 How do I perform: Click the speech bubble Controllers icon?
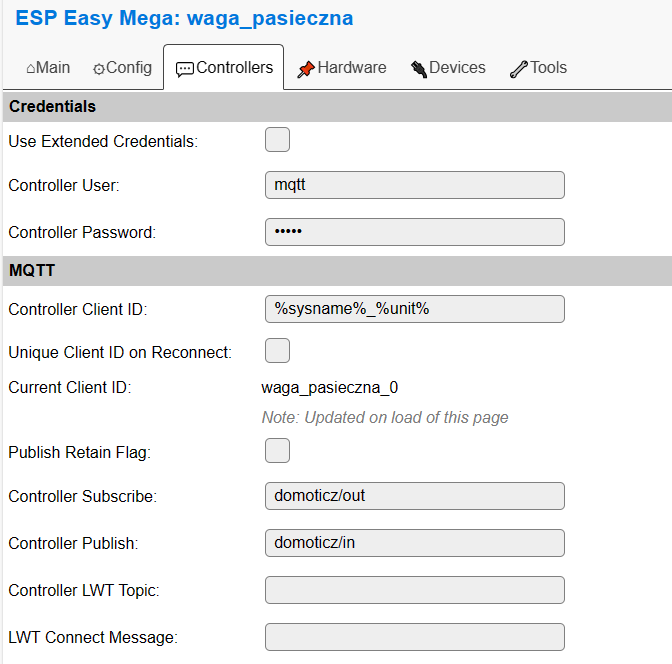pyautogui.click(x=185, y=69)
